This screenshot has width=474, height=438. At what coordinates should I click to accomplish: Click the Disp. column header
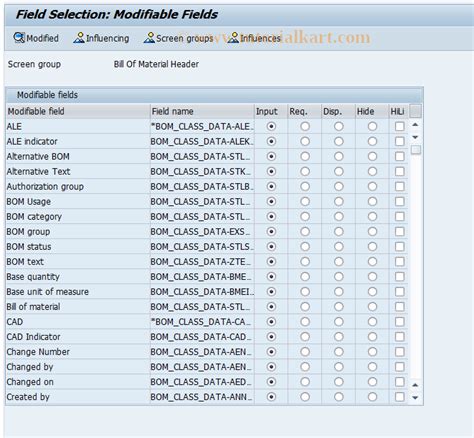pyautogui.click(x=338, y=111)
